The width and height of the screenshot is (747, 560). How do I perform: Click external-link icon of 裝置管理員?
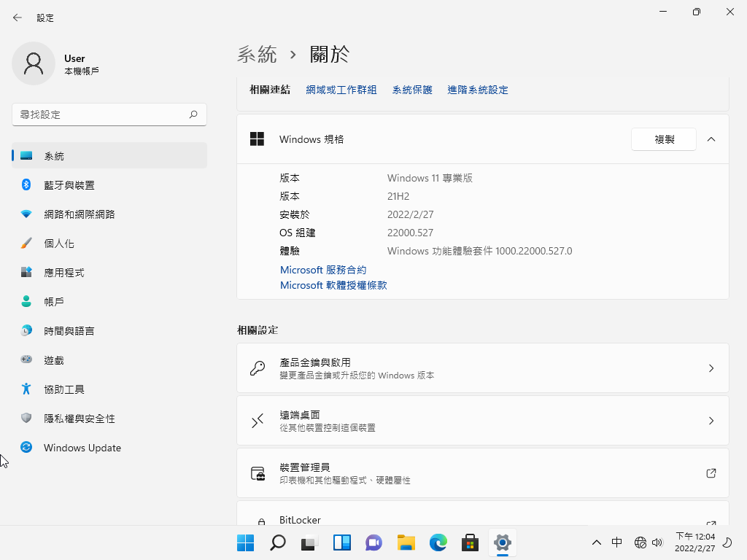[x=711, y=472]
